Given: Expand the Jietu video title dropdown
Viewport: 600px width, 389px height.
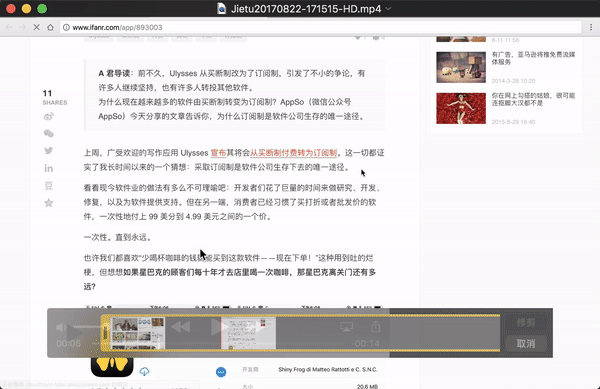Looking at the screenshot, I should click(x=388, y=8).
